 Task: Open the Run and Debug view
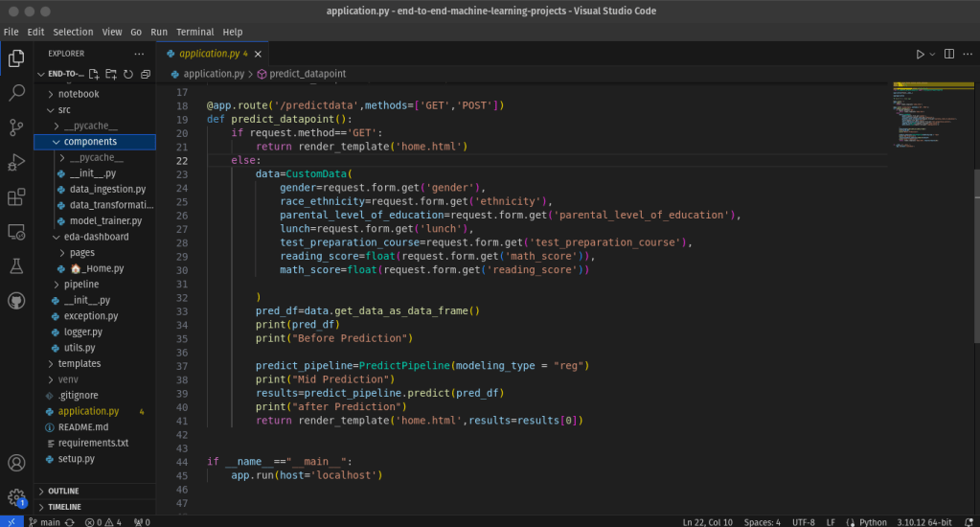16,162
